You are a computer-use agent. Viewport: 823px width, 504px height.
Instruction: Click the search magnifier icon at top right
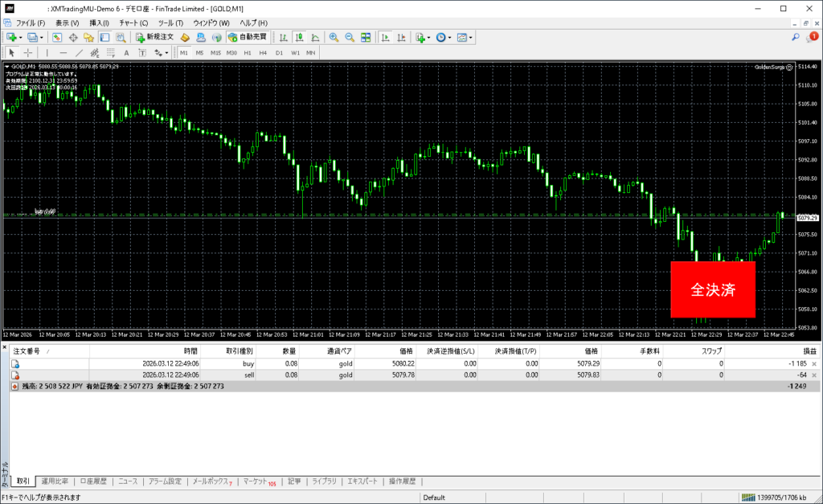coord(795,37)
